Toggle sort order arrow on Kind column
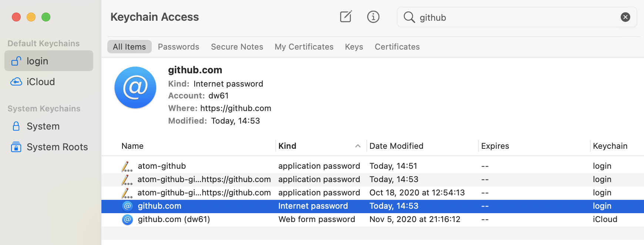Image resolution: width=644 pixels, height=245 pixels. [x=358, y=146]
